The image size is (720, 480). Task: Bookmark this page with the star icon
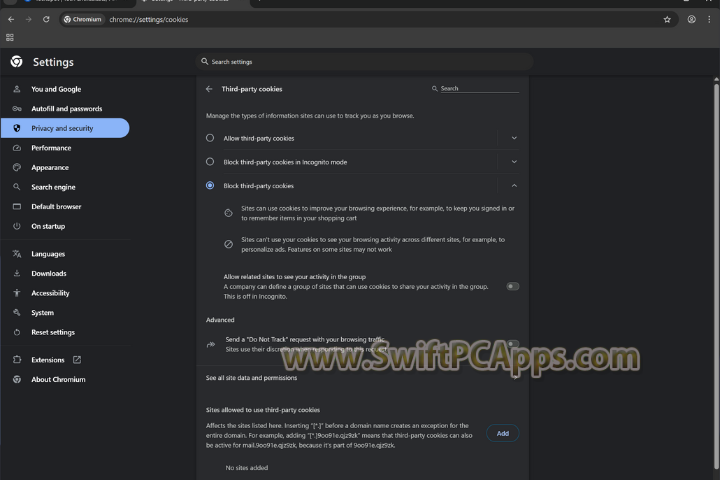[x=667, y=19]
